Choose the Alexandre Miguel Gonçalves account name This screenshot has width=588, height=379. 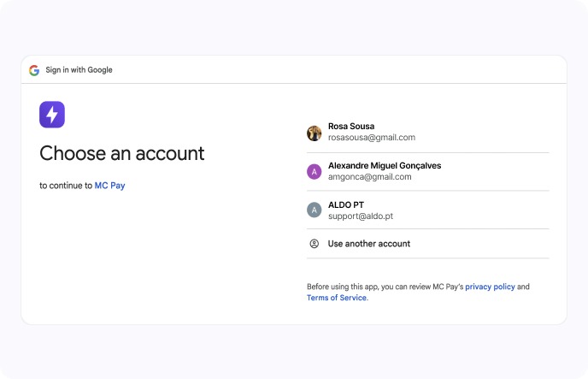[385, 165]
